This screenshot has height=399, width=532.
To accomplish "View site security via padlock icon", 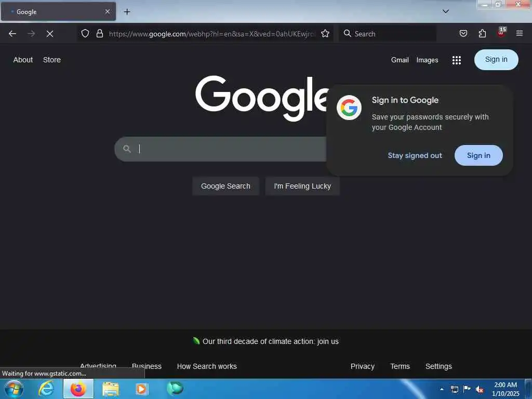I will 99,33.
